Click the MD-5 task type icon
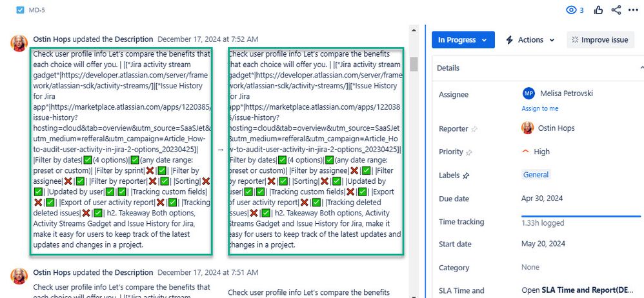 coord(20,10)
